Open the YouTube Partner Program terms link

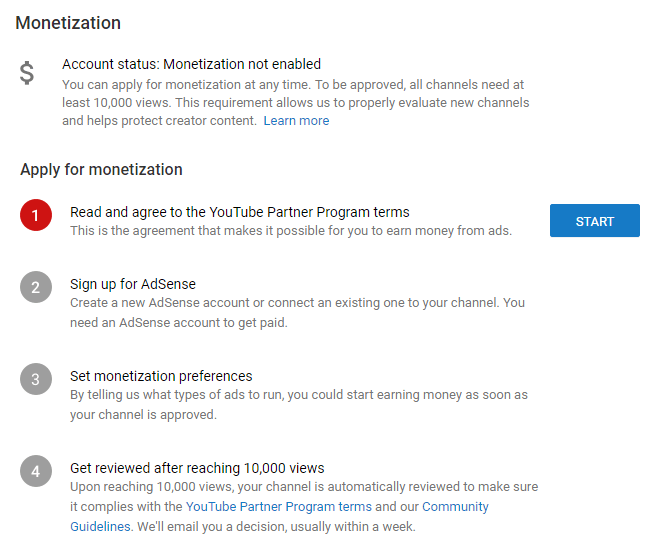[x=278, y=507]
